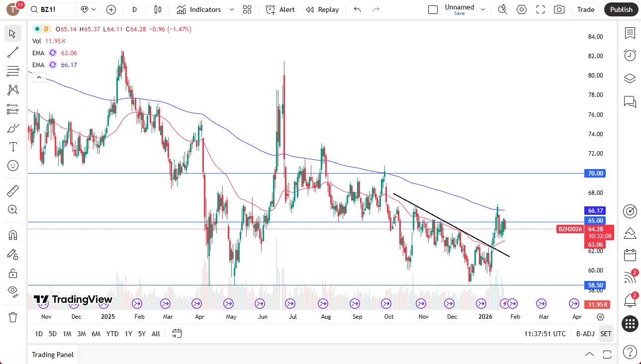Activate the zoom-in tool
The image size is (641, 364).
pyautogui.click(x=13, y=210)
